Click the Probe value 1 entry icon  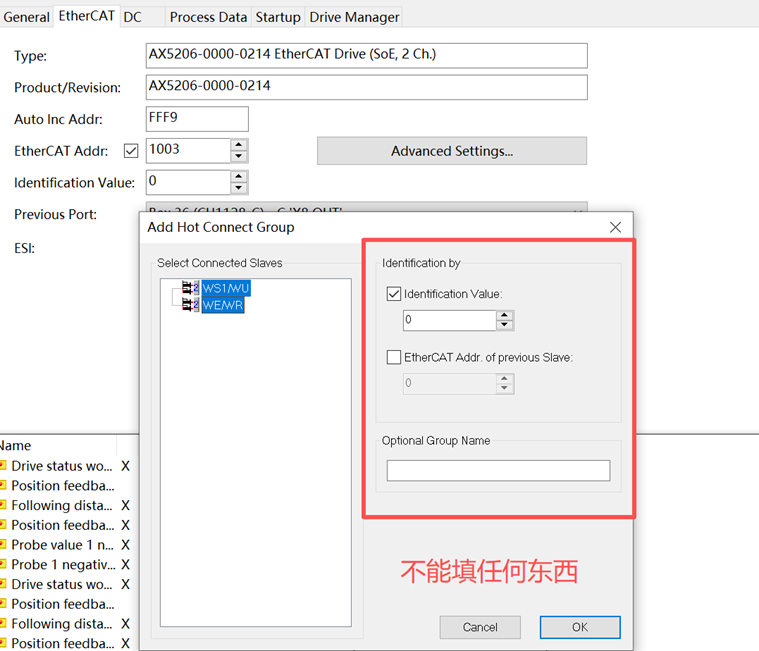[3, 545]
